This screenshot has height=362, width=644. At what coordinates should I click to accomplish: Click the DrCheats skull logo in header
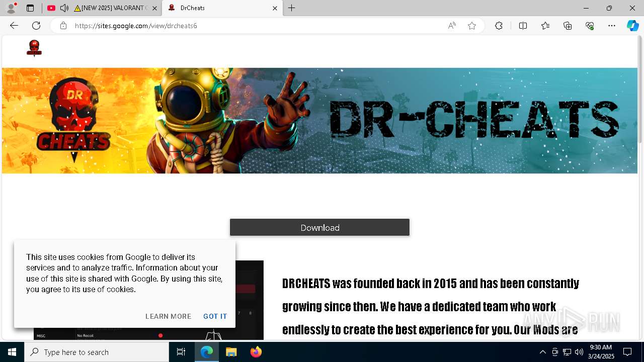coord(34,48)
